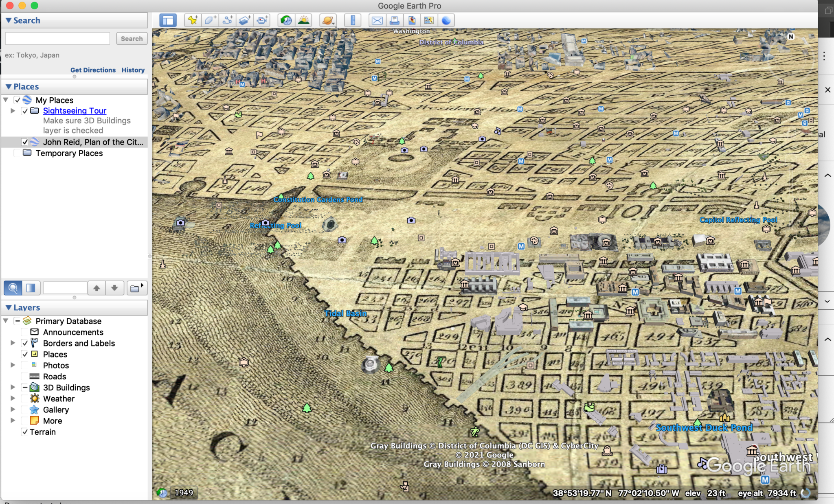Expand the Sightseeing Tour folder
The image size is (834, 504).
(13, 111)
